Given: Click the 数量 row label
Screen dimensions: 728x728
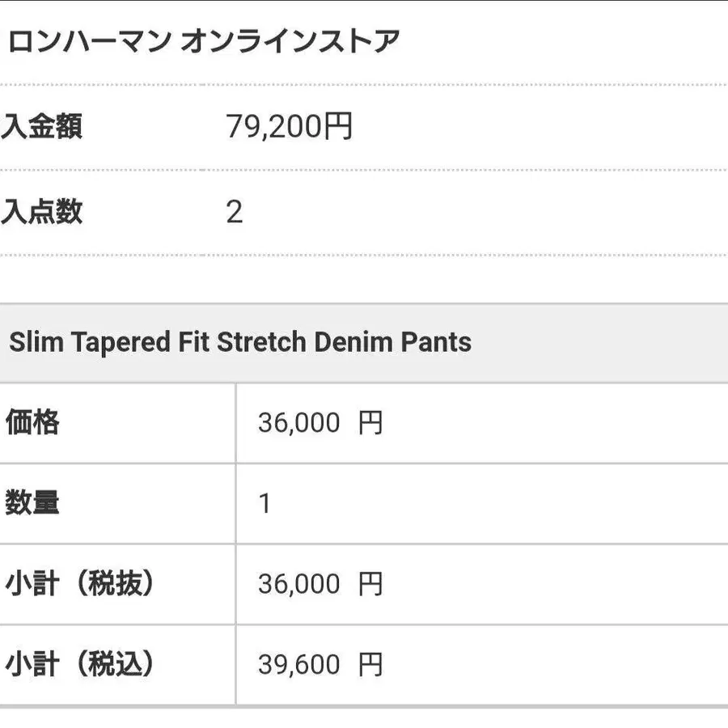Looking at the screenshot, I should click(32, 503).
